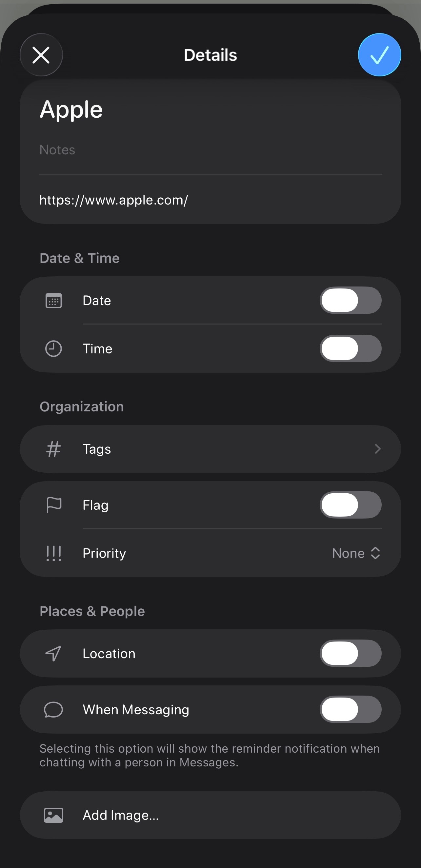Image resolution: width=421 pixels, height=868 pixels.
Task: Tap the flag icon in Organization
Action: tap(53, 505)
